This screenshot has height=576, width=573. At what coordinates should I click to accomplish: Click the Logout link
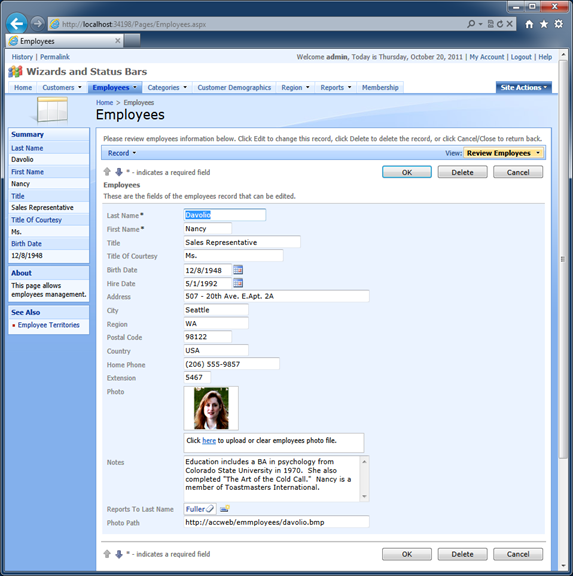tap(521, 57)
